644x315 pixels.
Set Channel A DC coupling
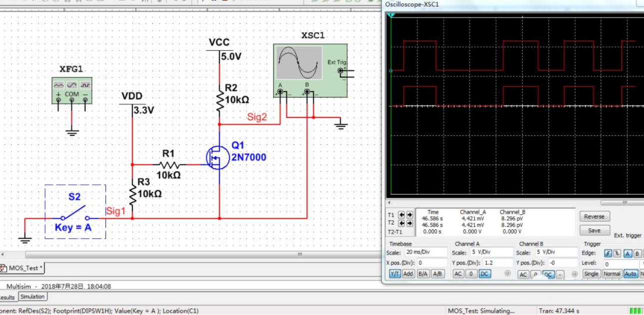(x=485, y=274)
